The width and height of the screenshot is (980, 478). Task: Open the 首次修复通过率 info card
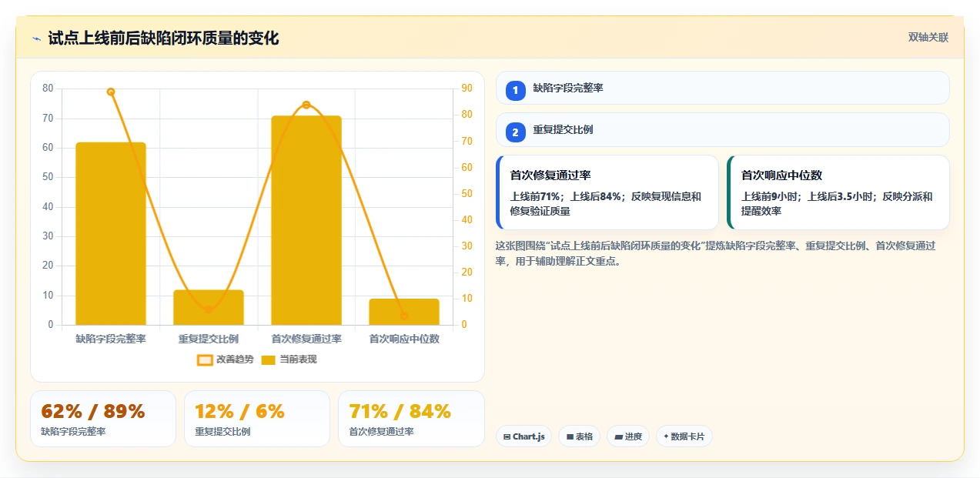point(607,192)
